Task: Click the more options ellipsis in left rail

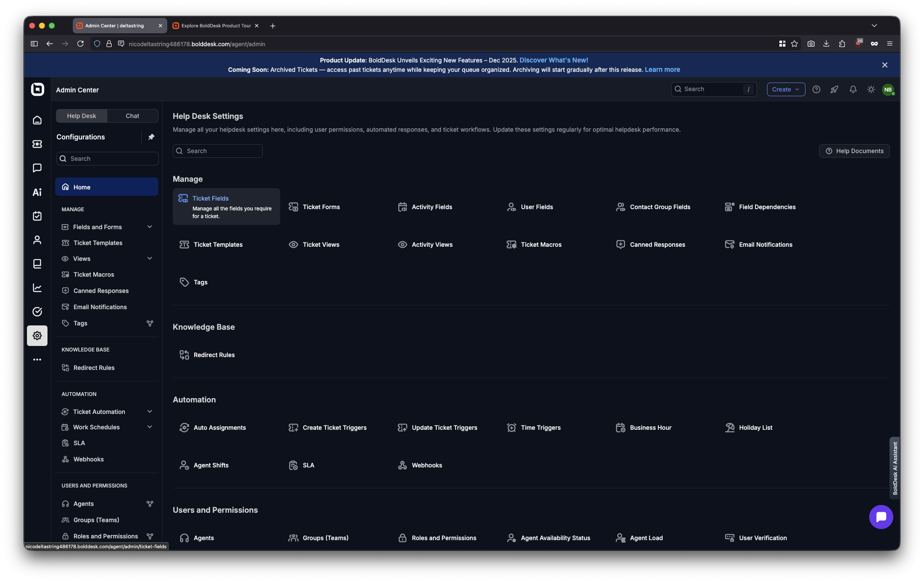Action: pos(37,360)
